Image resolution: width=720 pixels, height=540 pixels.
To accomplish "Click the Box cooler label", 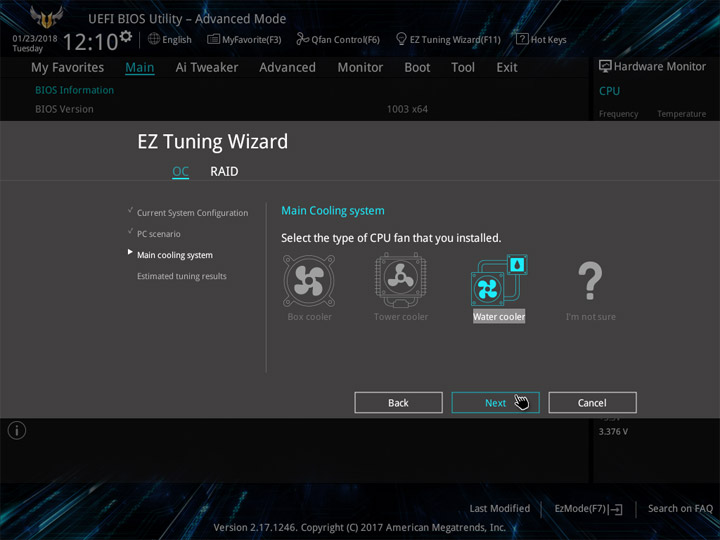I will click(x=309, y=316).
